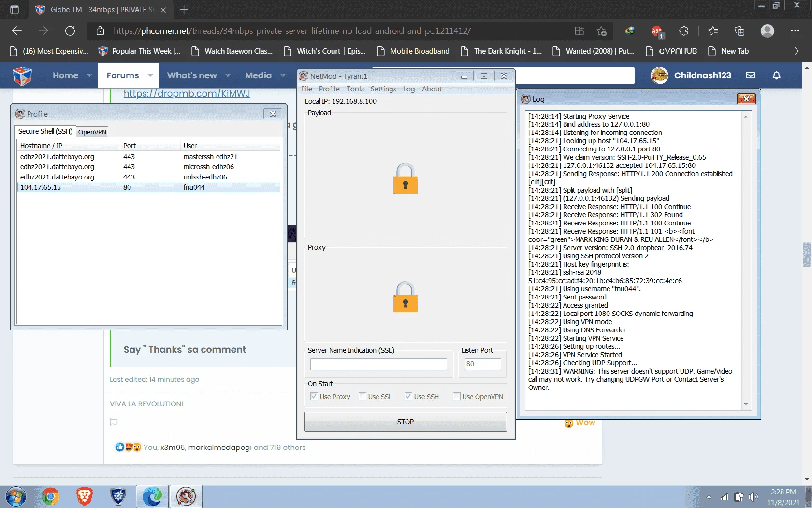Image resolution: width=812 pixels, height=508 pixels.
Task: Click the Hostname / IP column header
Action: (x=69, y=146)
